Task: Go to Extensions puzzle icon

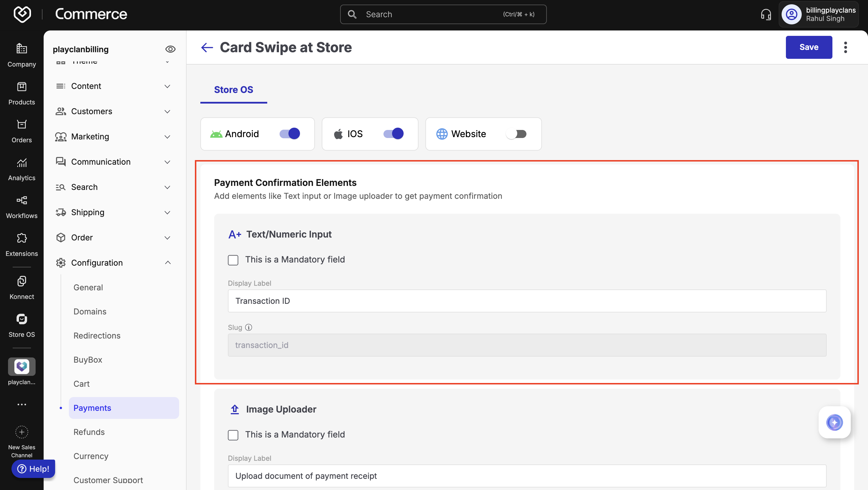Action: pos(22,238)
